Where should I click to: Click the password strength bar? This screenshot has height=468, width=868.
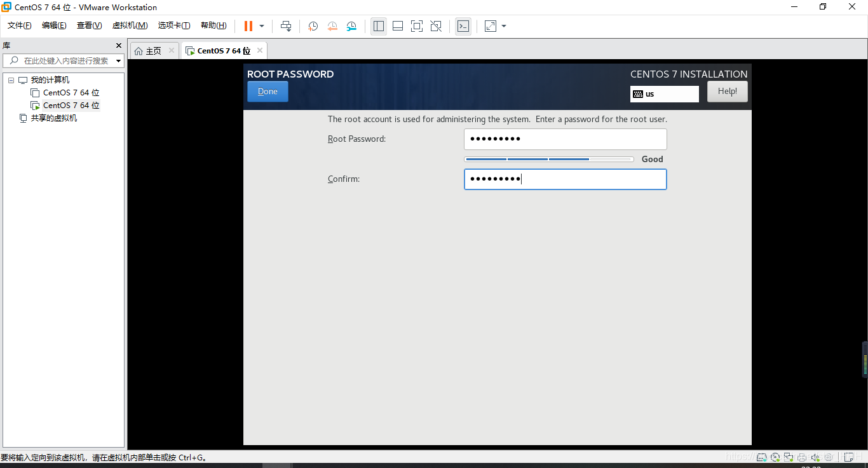549,159
